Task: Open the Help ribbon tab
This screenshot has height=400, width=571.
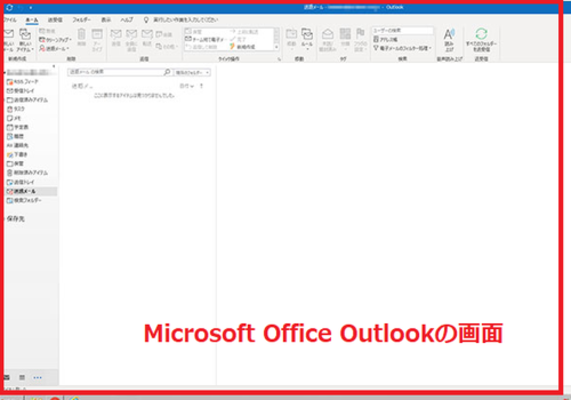Action: (127, 20)
